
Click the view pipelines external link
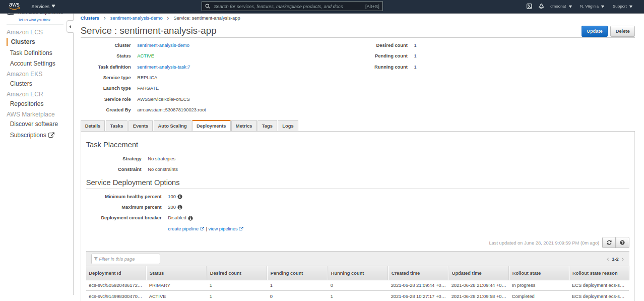pyautogui.click(x=223, y=228)
